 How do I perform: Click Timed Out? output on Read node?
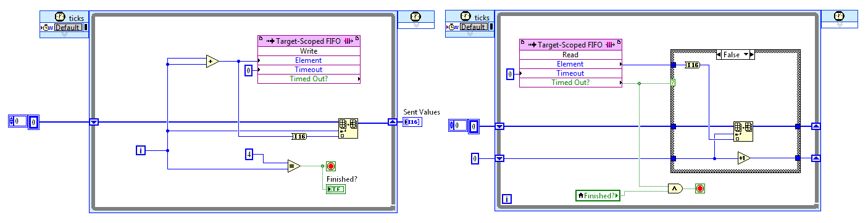[x=571, y=83]
